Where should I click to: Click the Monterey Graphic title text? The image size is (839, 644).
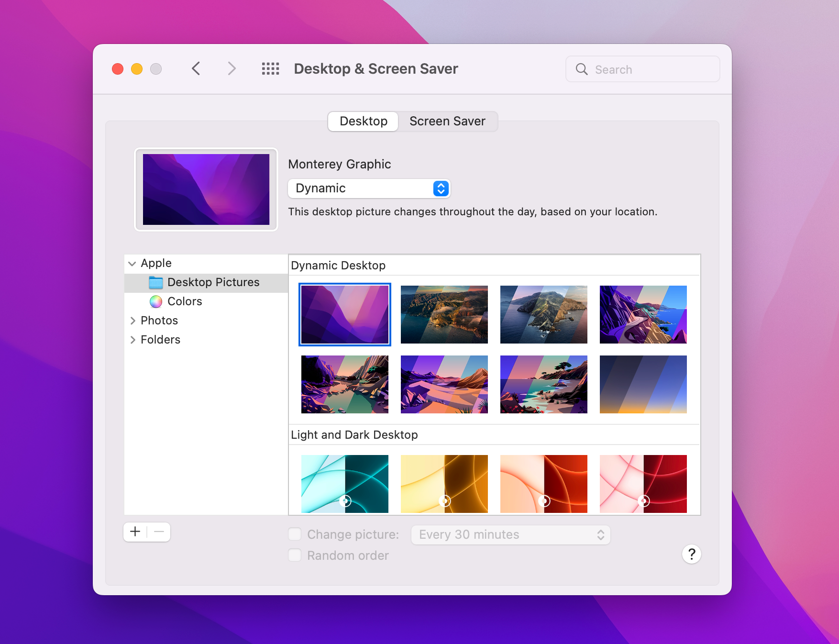pyautogui.click(x=340, y=164)
